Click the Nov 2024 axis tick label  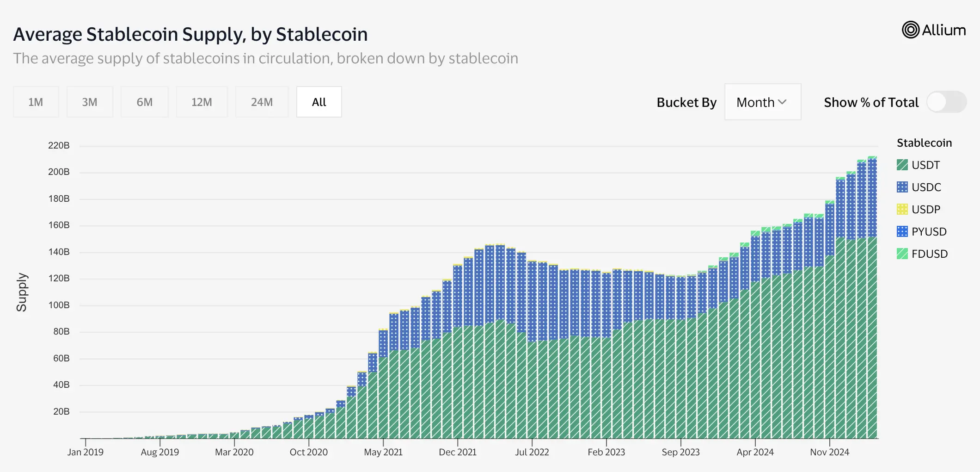point(829,452)
